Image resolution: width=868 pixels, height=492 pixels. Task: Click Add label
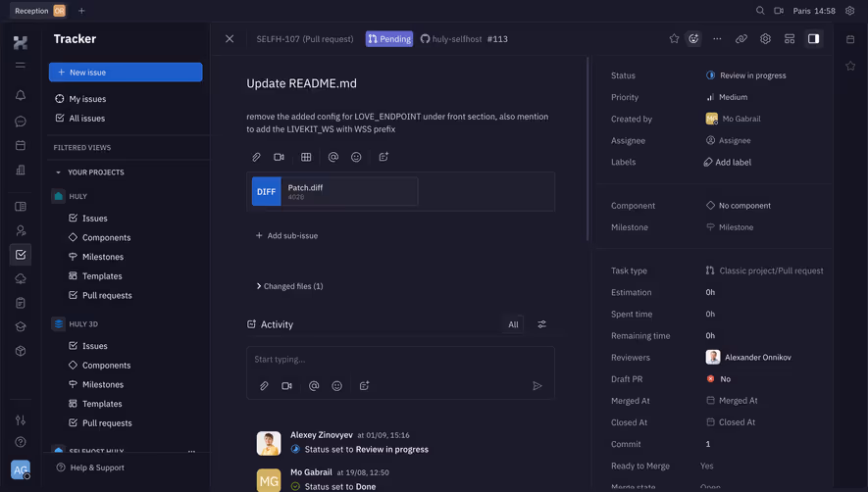tap(728, 162)
